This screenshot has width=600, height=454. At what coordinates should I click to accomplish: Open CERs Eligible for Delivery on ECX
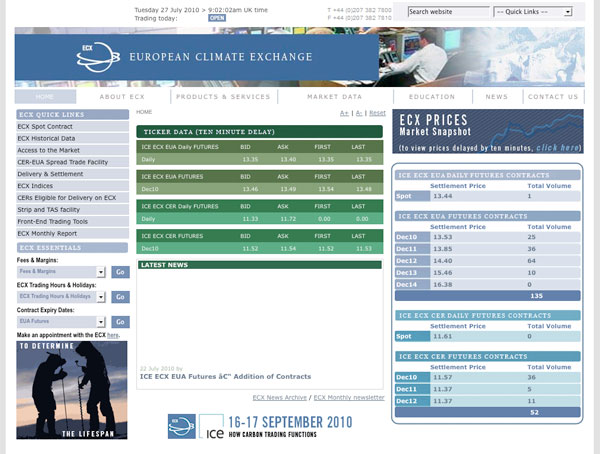pyautogui.click(x=72, y=198)
